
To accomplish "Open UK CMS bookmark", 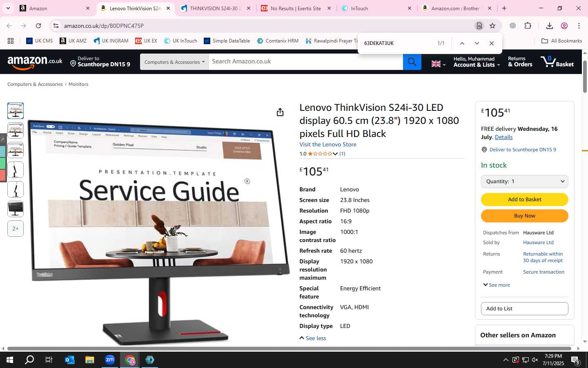I will 40,41.
